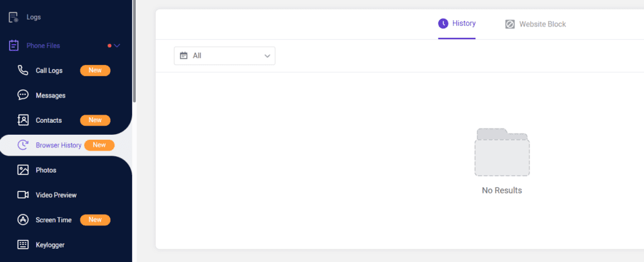Click the New badge beside Screen Time
Viewport: 644px width, 262px height.
95,220
